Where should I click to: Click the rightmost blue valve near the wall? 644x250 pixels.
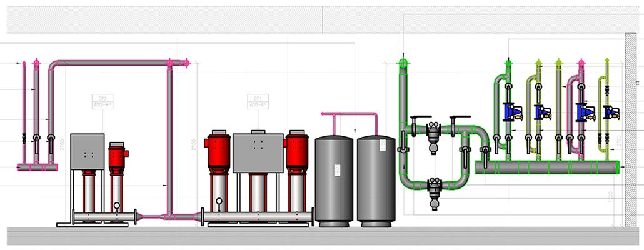tap(611, 112)
